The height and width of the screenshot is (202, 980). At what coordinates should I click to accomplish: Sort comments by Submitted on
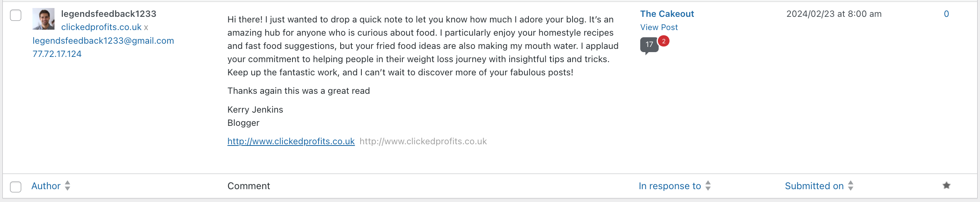(x=814, y=186)
